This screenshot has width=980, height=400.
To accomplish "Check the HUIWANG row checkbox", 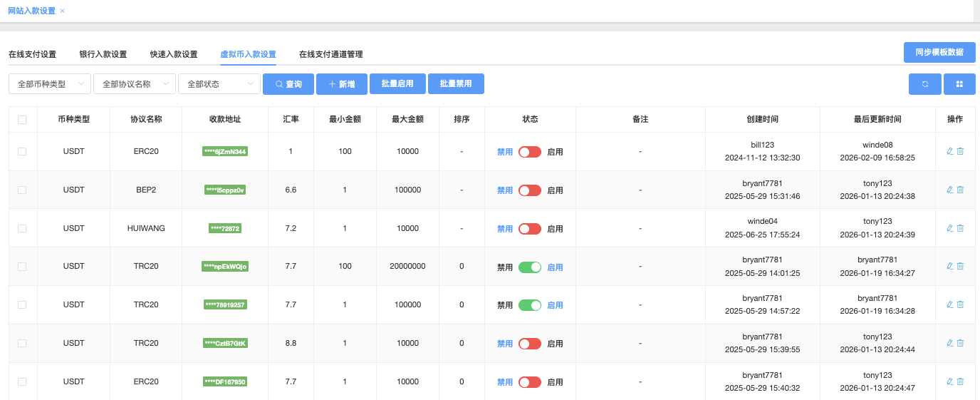I will point(22,228).
